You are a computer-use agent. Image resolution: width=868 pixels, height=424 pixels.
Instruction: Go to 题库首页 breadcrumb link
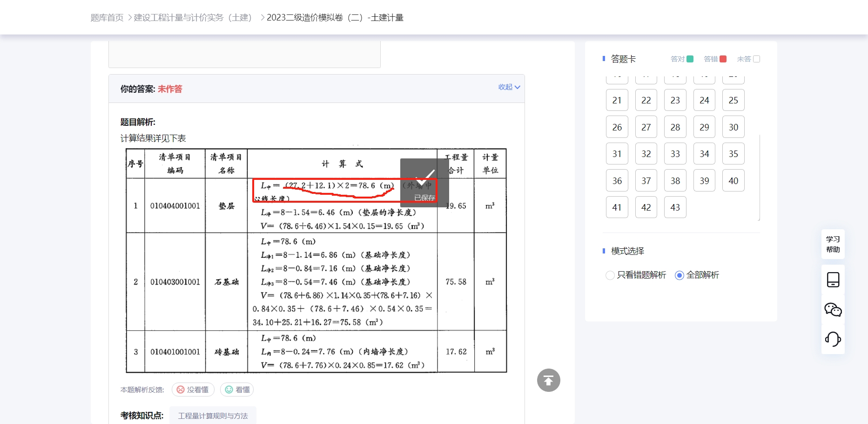click(x=107, y=18)
